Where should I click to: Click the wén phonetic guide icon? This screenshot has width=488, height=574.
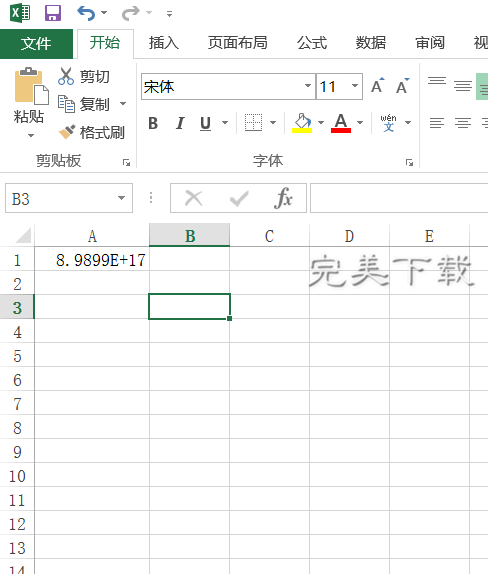(388, 123)
